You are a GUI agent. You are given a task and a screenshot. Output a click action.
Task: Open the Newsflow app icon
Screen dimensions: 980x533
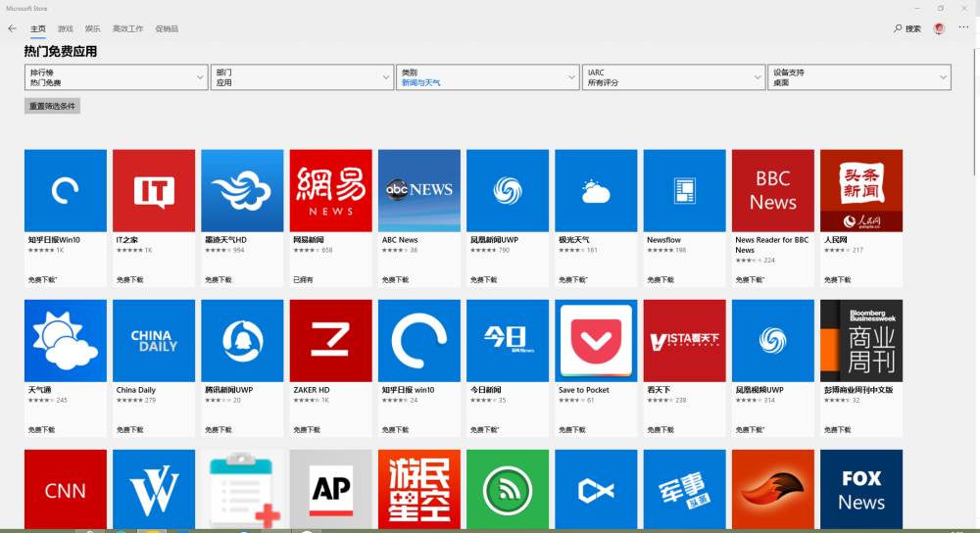click(684, 191)
